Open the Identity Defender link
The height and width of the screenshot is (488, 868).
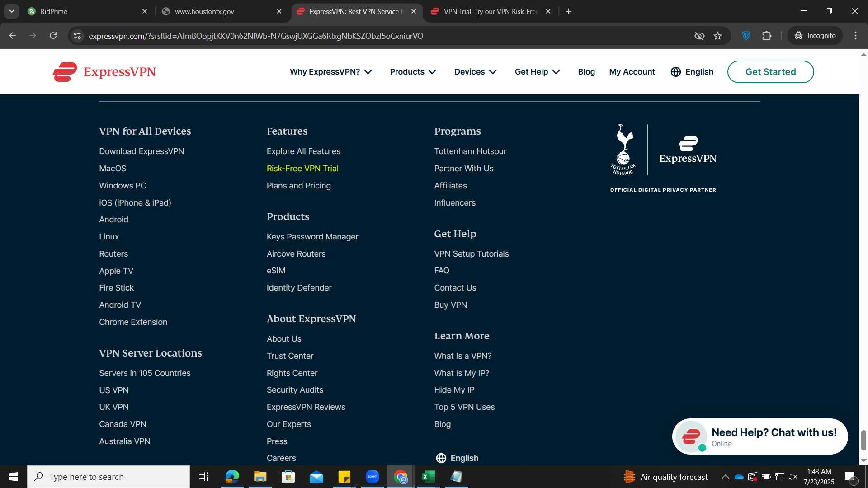pyautogui.click(x=299, y=288)
